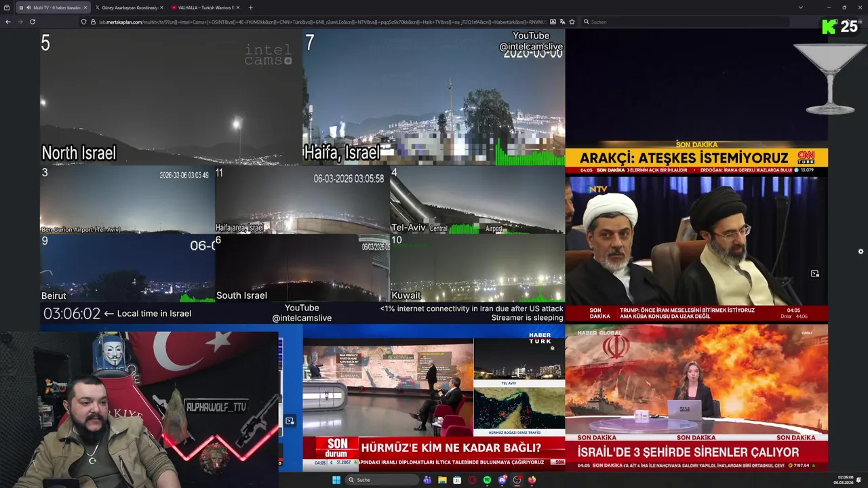Open the Windows Start menu

[x=336, y=480]
